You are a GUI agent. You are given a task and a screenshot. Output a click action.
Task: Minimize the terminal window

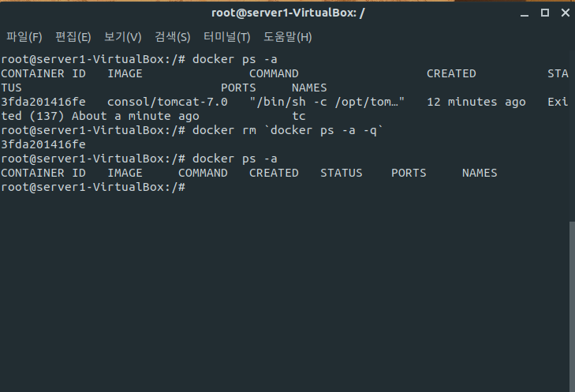pyautogui.click(x=525, y=13)
